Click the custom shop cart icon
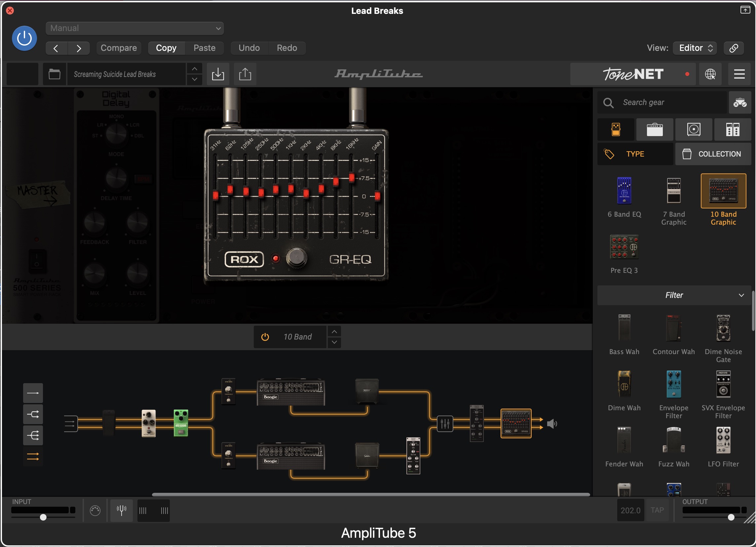 pos(740,103)
